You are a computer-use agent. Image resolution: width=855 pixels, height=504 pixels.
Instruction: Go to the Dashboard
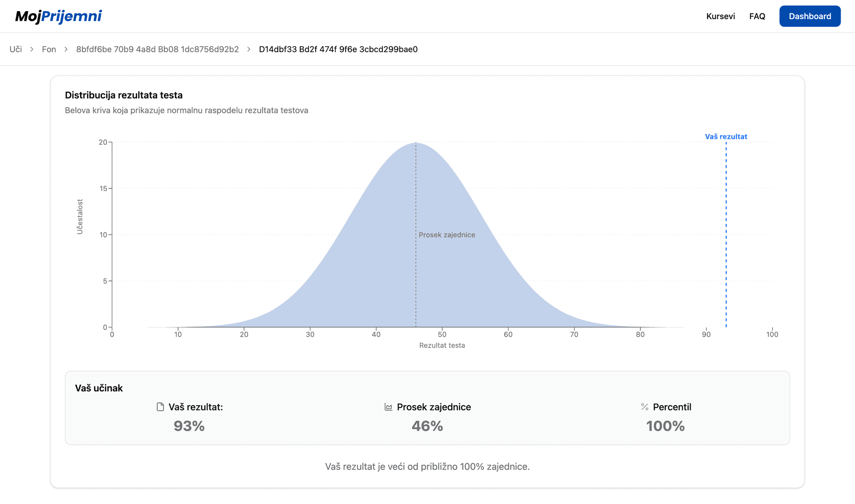coord(810,16)
